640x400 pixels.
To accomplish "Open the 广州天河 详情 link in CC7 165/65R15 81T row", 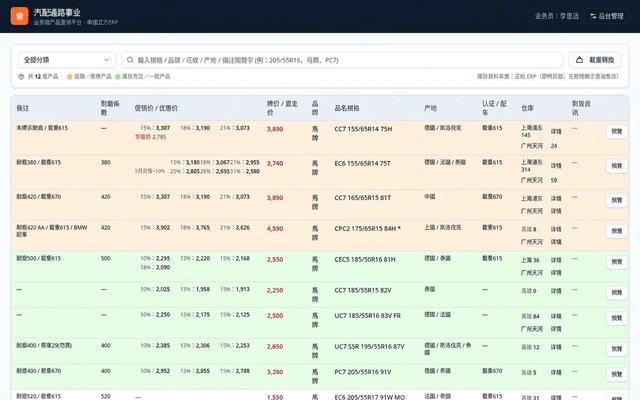I will (556, 211).
